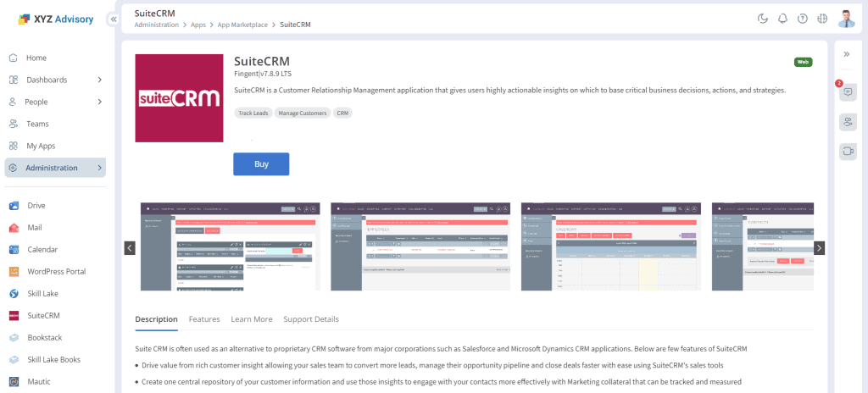Click the CRM tag
Image resolution: width=868 pixels, height=393 pixels.
[342, 113]
